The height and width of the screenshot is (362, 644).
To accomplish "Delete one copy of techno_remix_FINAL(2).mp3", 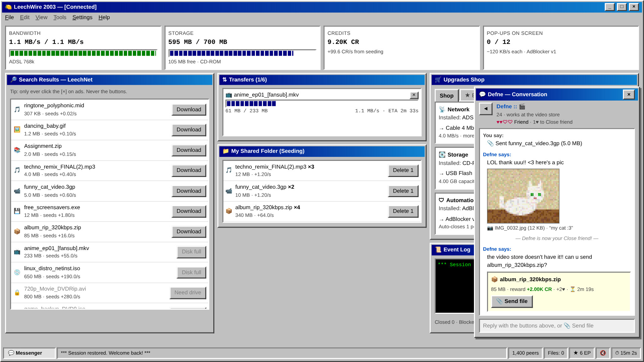I will point(403,171).
